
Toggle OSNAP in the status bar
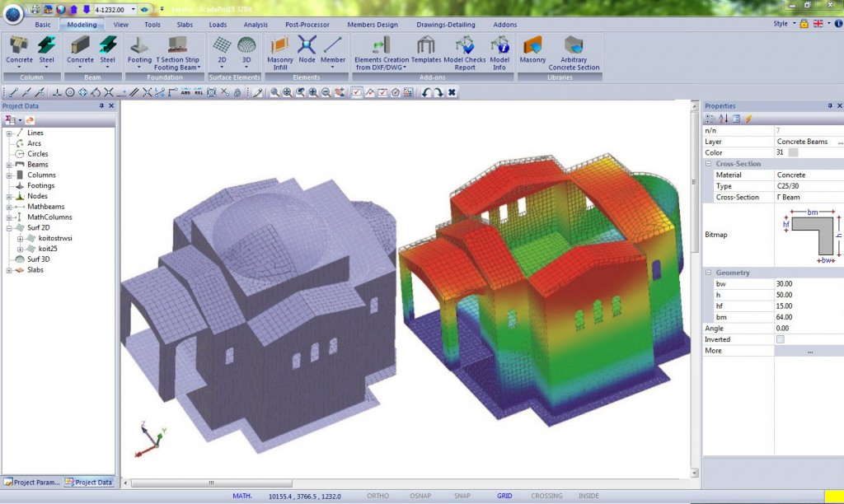pos(420,496)
